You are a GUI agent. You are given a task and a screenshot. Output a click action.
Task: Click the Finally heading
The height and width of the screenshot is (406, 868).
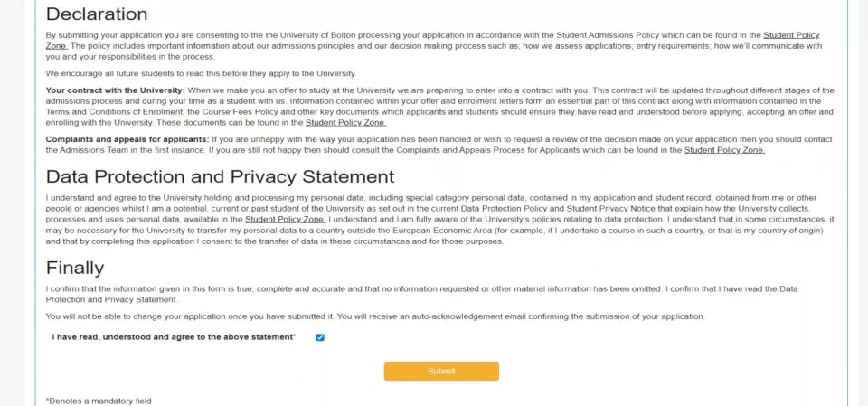pos(75,268)
